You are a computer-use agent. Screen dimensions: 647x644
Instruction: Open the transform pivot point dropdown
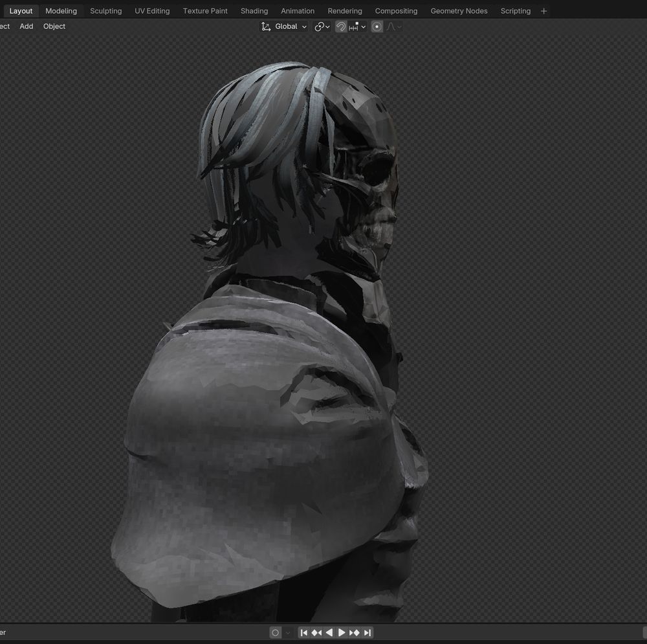[322, 27]
